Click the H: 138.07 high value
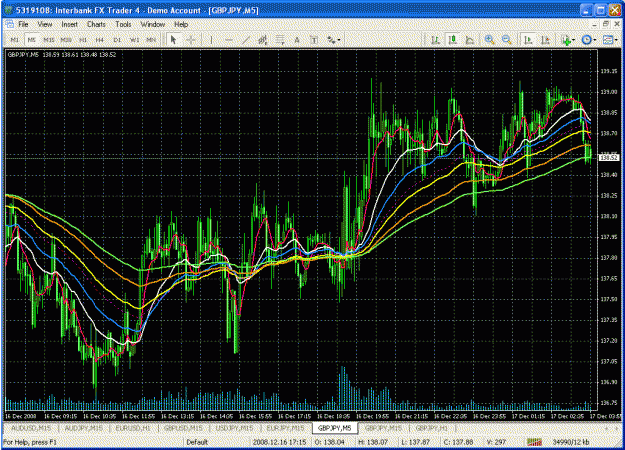Screen dimensions: 625x450 (x=373, y=442)
